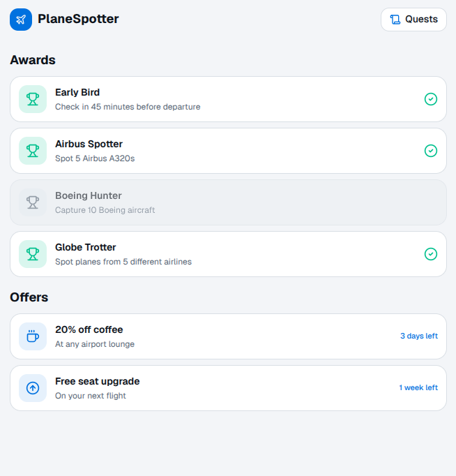The height and width of the screenshot is (476, 456).
Task: Click the seat upgrade arrow icon
Action: coord(33,388)
